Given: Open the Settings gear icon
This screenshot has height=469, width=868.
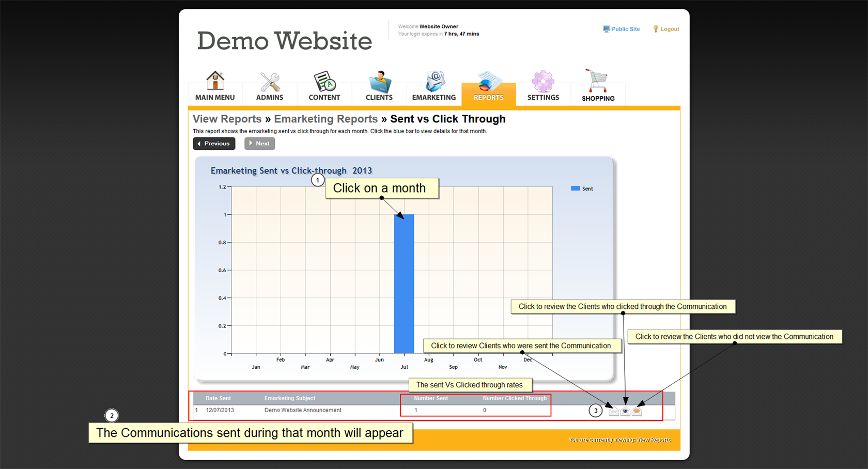Looking at the screenshot, I should tap(543, 82).
